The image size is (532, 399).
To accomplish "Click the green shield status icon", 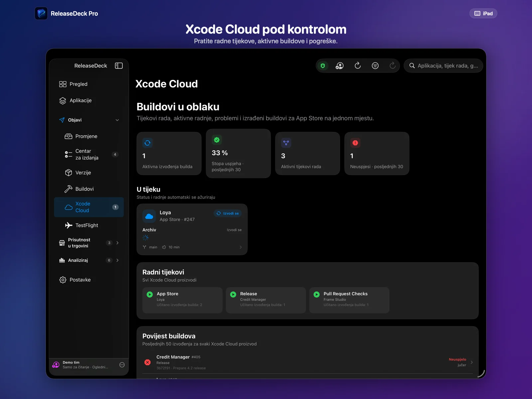I will tap(323, 66).
